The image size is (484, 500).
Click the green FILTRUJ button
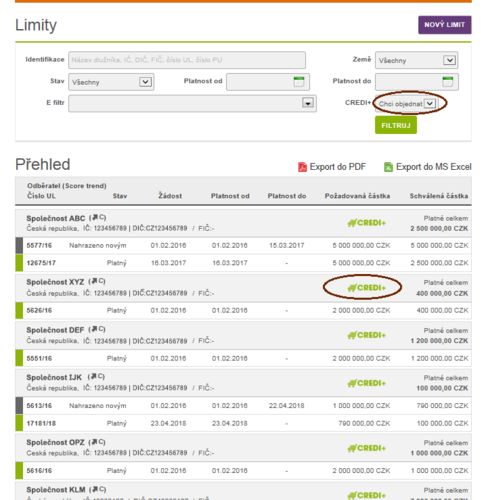(x=396, y=125)
